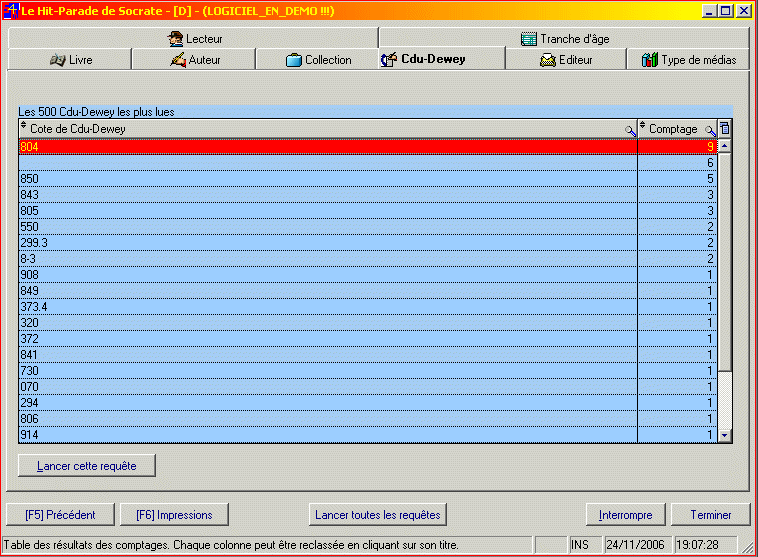Click the Cote de Cdu-Dewey column header
Viewport: 758px width, 557px height.
(328, 129)
